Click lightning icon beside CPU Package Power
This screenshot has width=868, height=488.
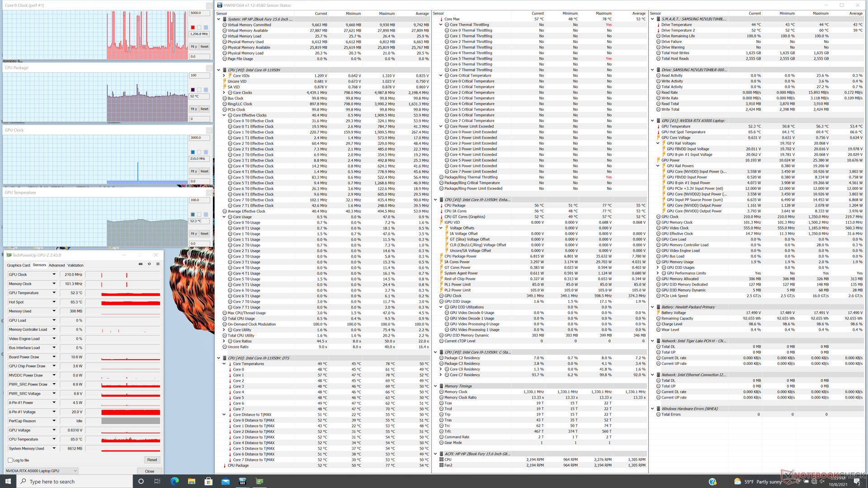(x=441, y=256)
